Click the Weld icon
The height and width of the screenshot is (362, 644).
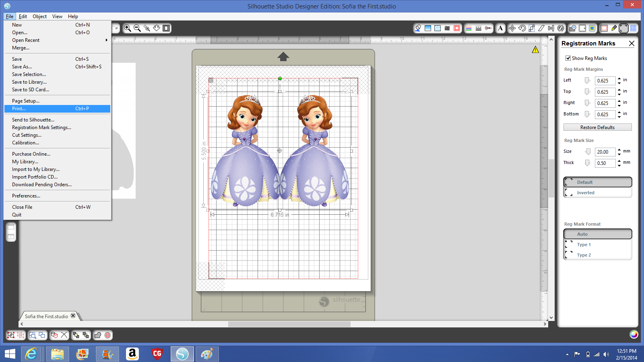[98, 335]
